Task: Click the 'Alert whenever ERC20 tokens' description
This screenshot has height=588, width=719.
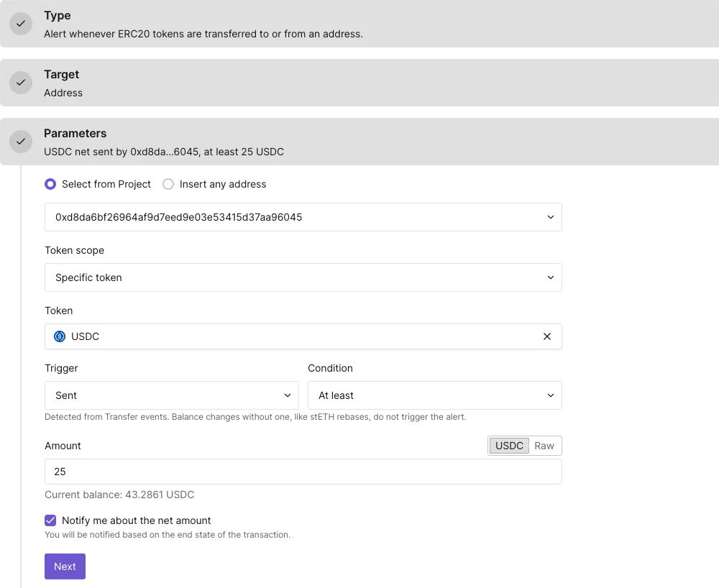Action: [203, 34]
